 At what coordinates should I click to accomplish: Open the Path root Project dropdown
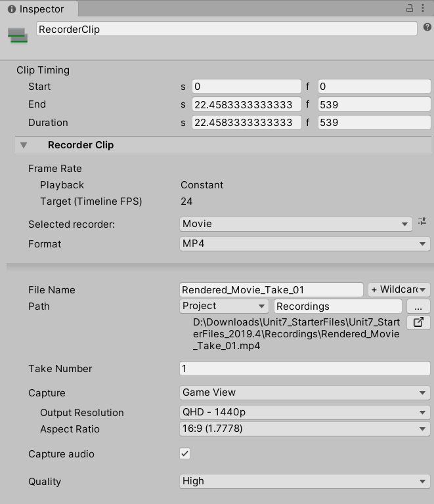tap(224, 306)
